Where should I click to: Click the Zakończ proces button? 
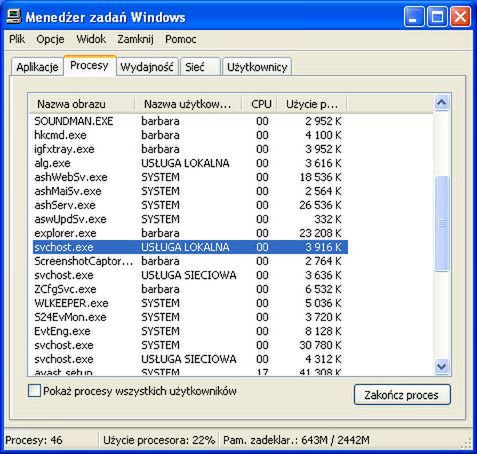(402, 395)
